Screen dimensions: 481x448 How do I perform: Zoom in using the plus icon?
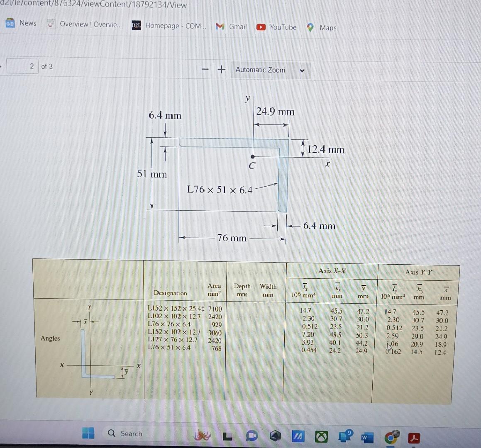(x=221, y=70)
